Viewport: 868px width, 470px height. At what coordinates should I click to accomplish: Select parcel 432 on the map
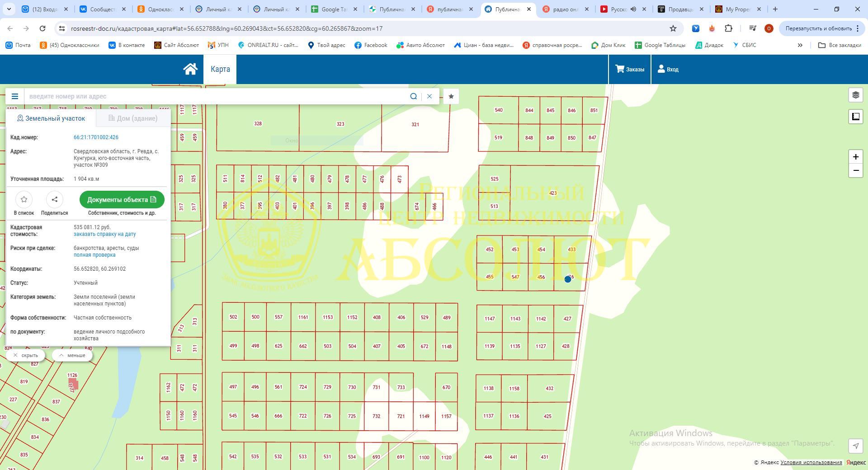(549, 388)
